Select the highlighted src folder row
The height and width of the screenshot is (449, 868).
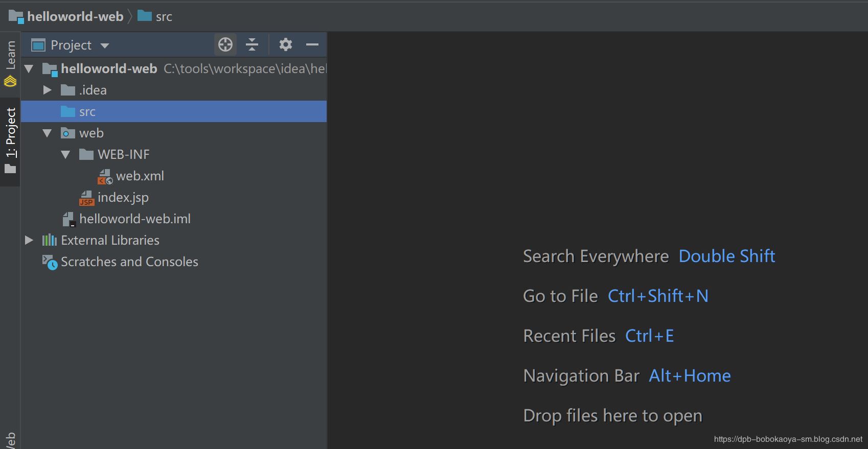tap(174, 111)
